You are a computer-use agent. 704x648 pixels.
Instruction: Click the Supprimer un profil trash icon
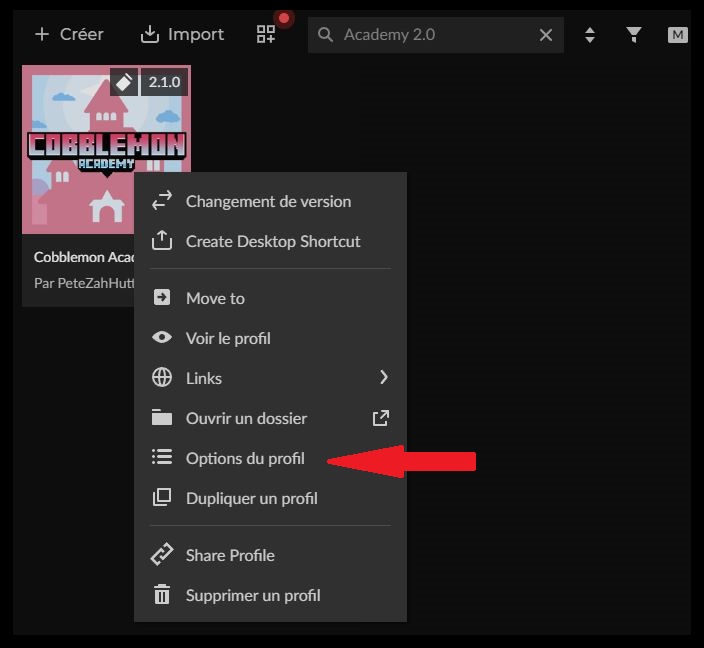click(x=162, y=595)
